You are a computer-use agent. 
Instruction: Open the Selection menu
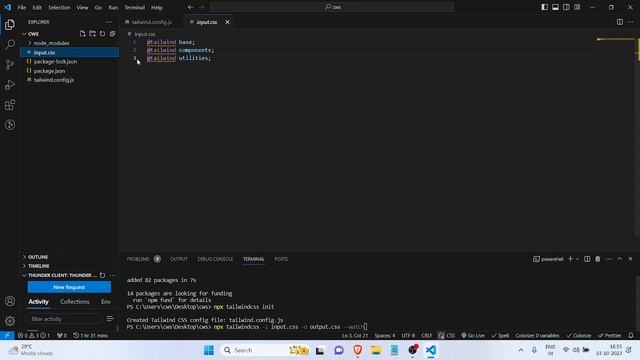pos(59,7)
